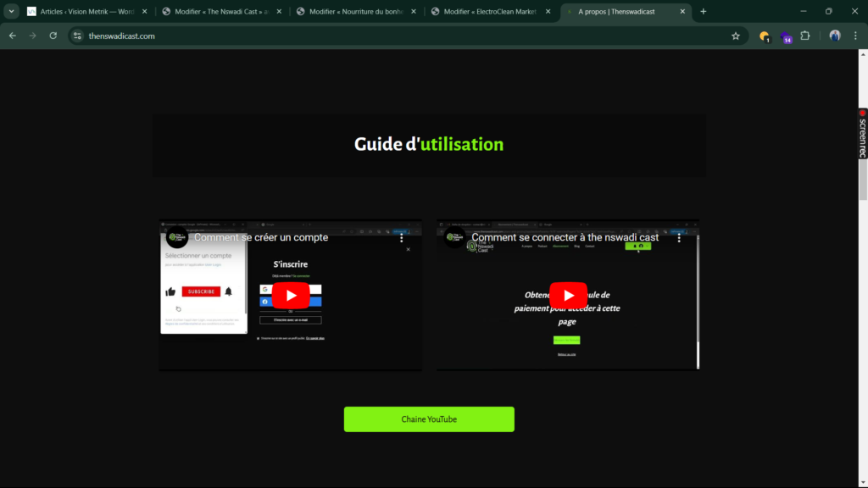Image resolution: width=868 pixels, height=488 pixels.
Task: Switch to Modifier Nourriture du bonheur tab
Action: pos(356,11)
